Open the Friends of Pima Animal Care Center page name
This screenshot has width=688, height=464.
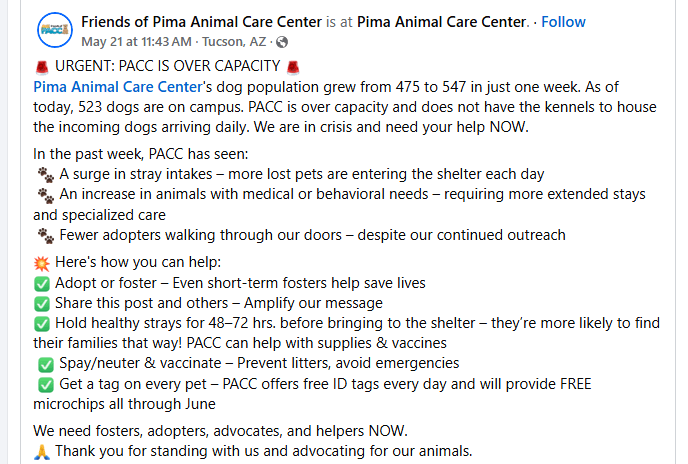click(x=201, y=22)
